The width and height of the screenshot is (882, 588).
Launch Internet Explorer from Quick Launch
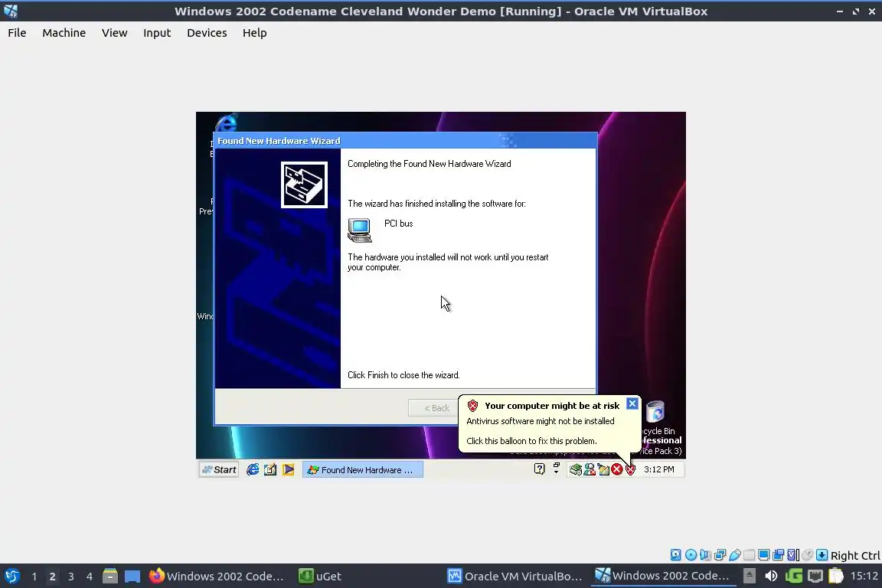253,469
